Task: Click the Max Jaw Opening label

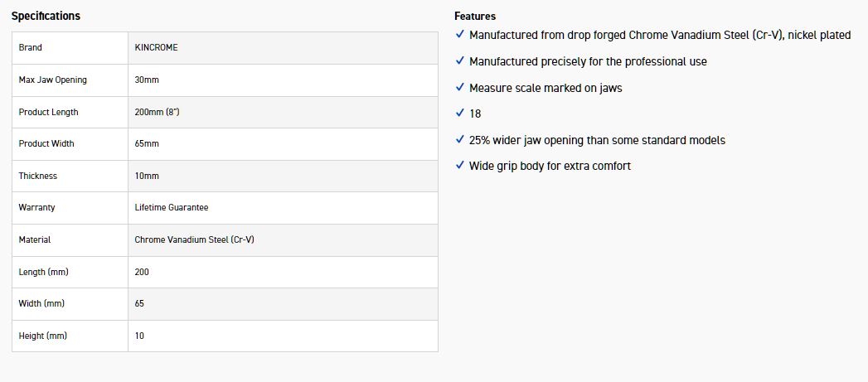Action: (52, 80)
